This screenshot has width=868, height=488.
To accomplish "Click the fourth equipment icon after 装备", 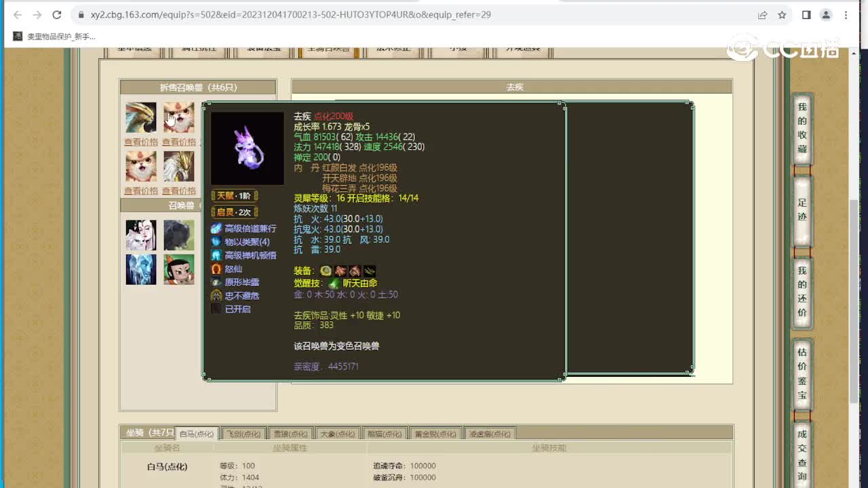I will [x=370, y=271].
